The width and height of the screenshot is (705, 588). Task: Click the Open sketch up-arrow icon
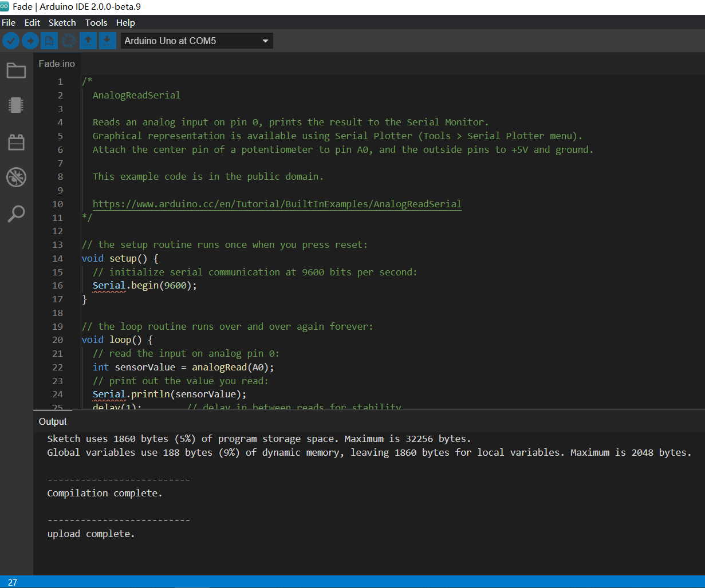point(88,41)
